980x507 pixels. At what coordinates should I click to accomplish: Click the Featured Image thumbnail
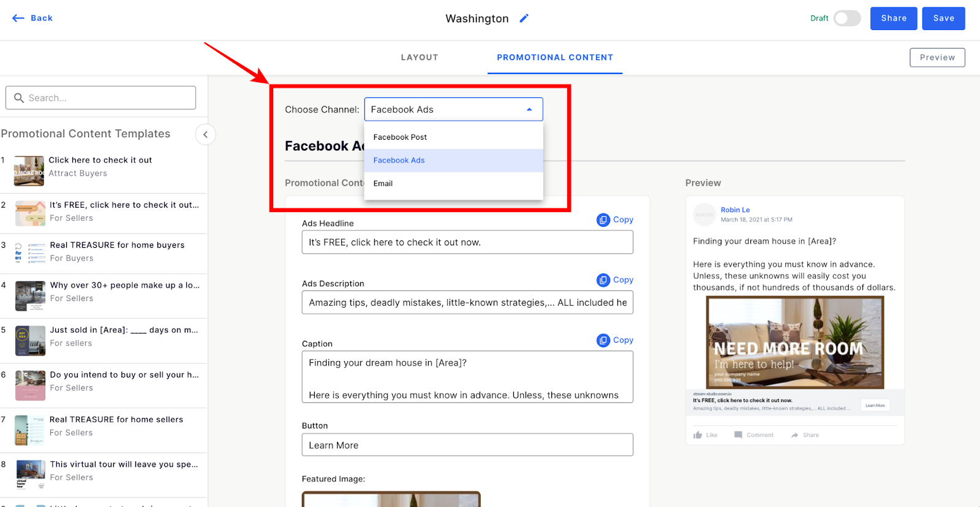pos(391,499)
